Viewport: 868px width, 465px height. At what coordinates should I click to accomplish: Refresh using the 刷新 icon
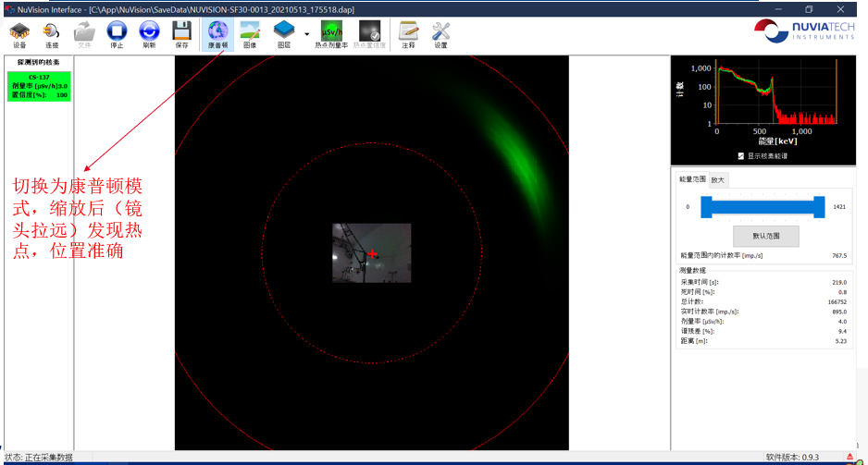click(149, 34)
